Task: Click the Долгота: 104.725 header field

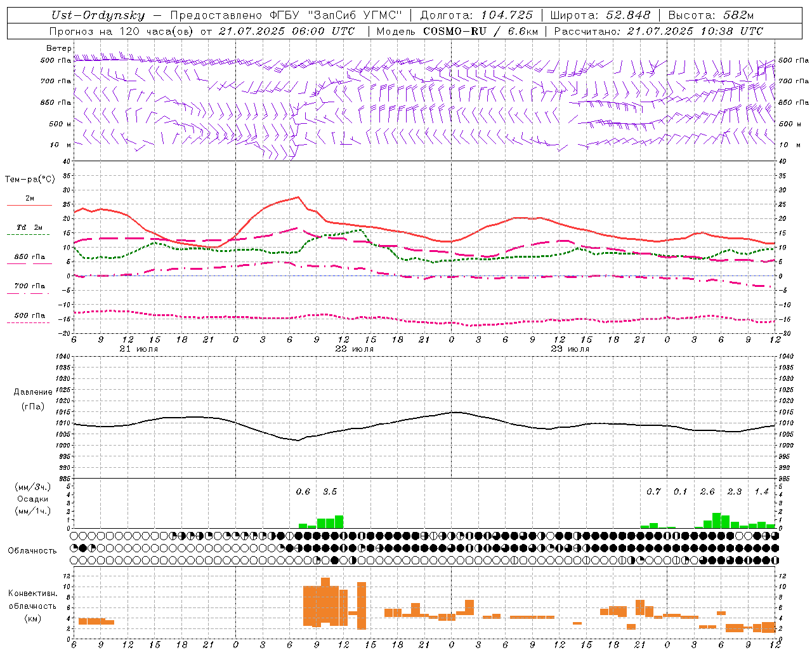Action: pos(476,16)
